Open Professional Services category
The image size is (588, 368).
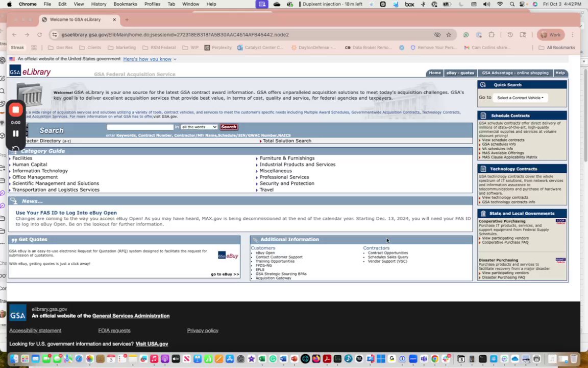[x=284, y=177]
